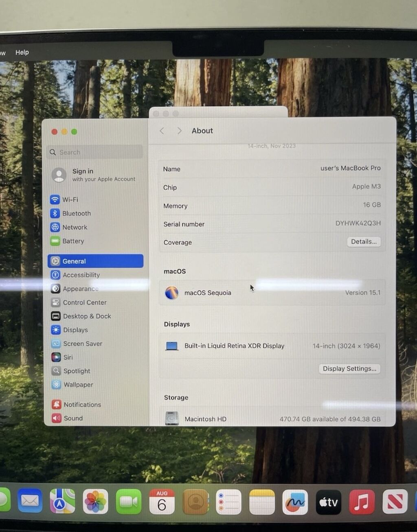Click the Version 15.1 text

363,293
